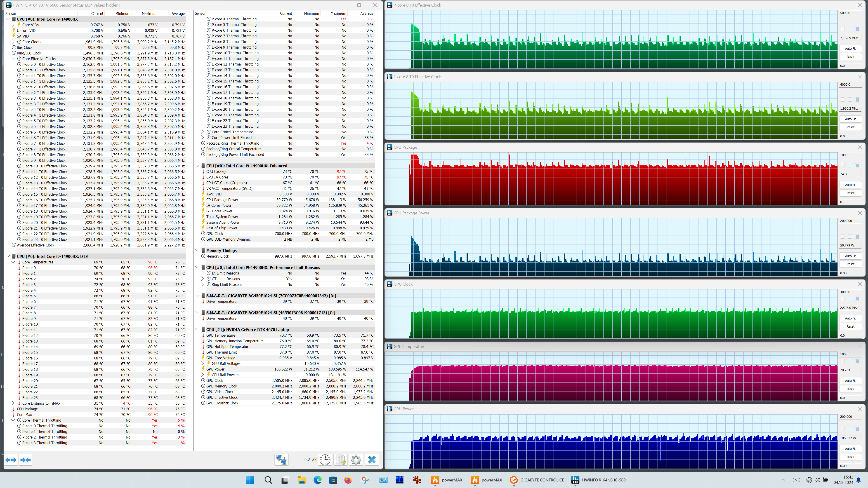868x488 pixels.
Task: Collapse the NVIDIA GeForce RTX 4070 Laptop section
Action: click(x=197, y=329)
